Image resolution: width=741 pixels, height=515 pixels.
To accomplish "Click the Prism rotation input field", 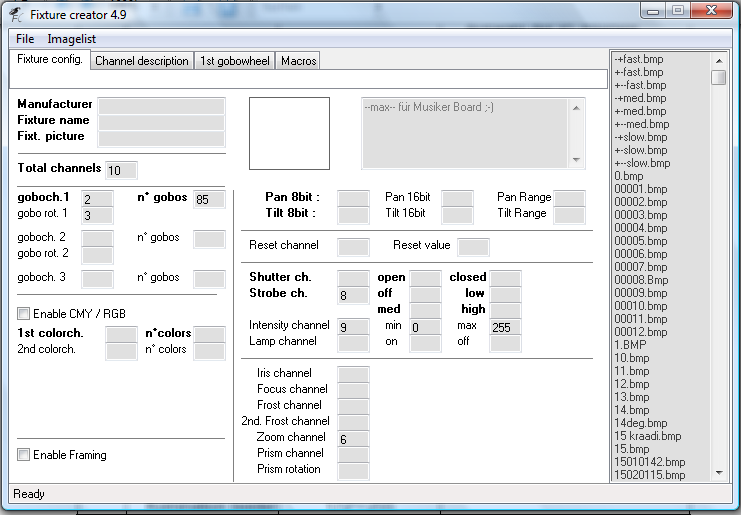I will tap(353, 471).
